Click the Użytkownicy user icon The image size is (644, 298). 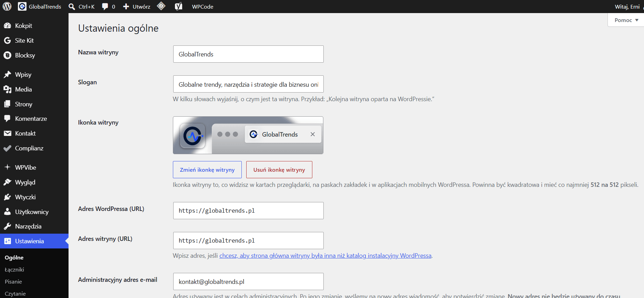click(x=7, y=212)
